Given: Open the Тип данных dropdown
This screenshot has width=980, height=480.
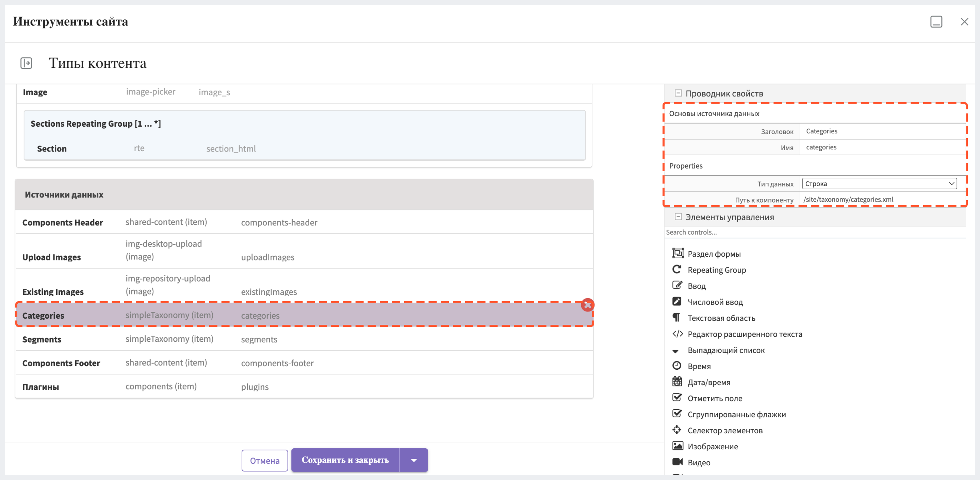Looking at the screenshot, I should 879,183.
